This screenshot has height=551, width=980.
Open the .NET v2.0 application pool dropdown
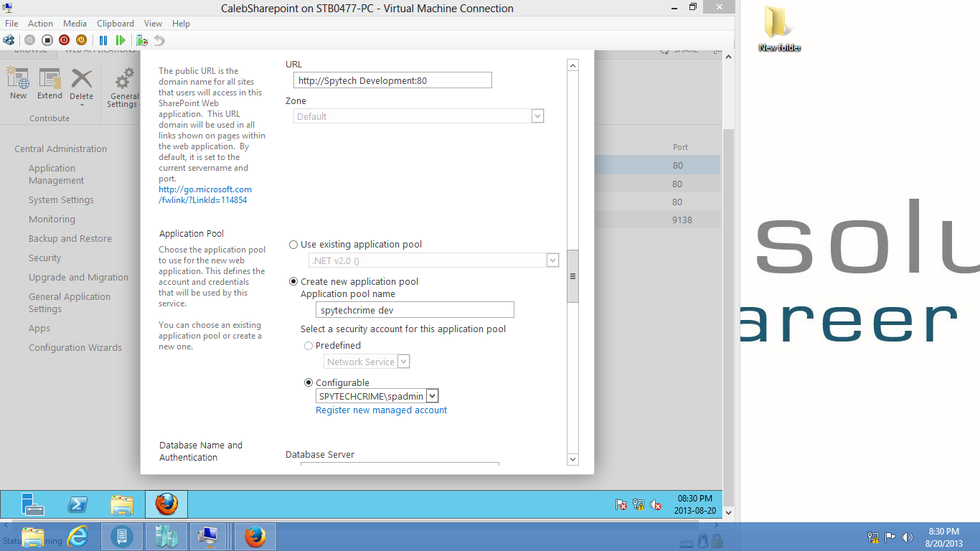point(552,260)
